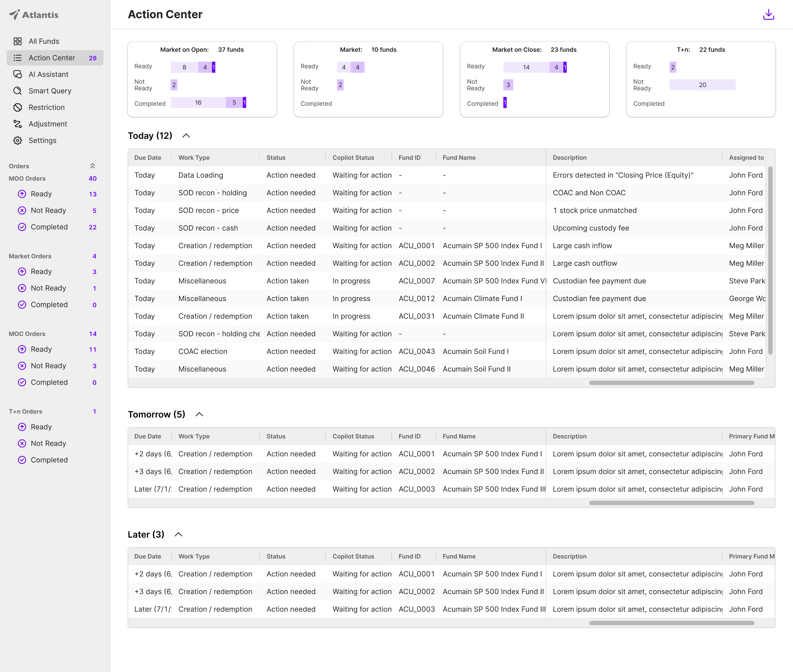Click the download icon at top right
The width and height of the screenshot is (793, 672).
[x=768, y=15]
